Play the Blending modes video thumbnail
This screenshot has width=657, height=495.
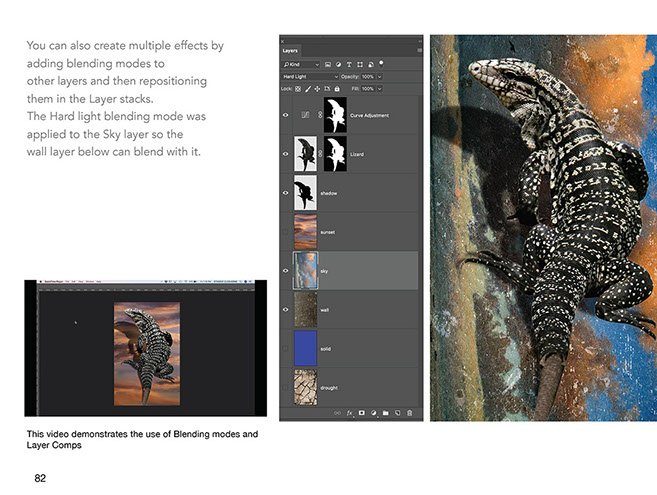[x=146, y=347]
